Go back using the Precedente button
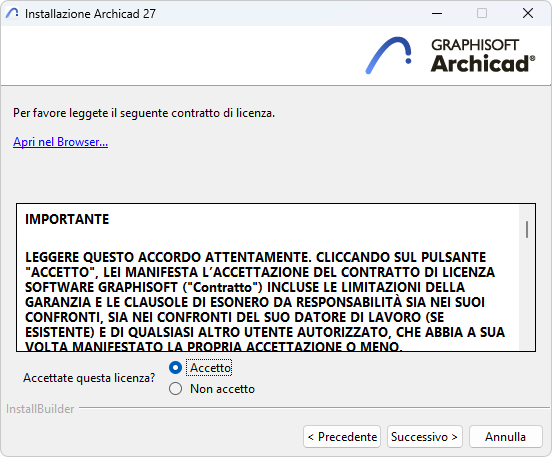 point(342,437)
